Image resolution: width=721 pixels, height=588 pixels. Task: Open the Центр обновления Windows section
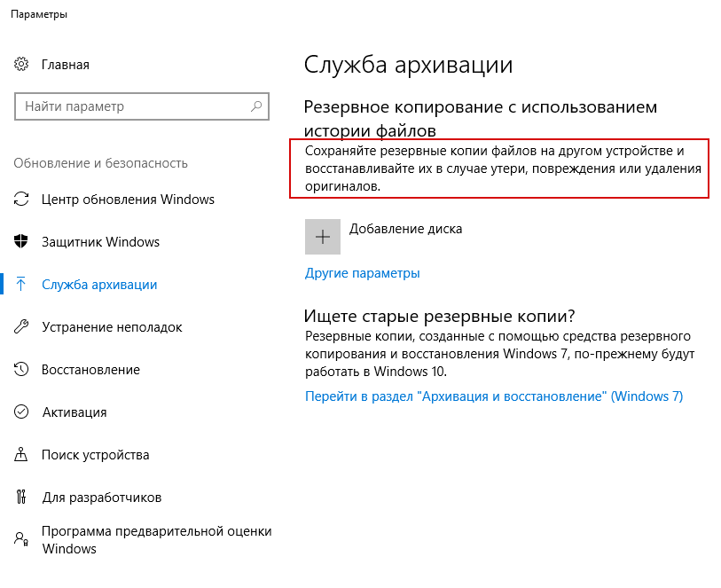tap(128, 200)
